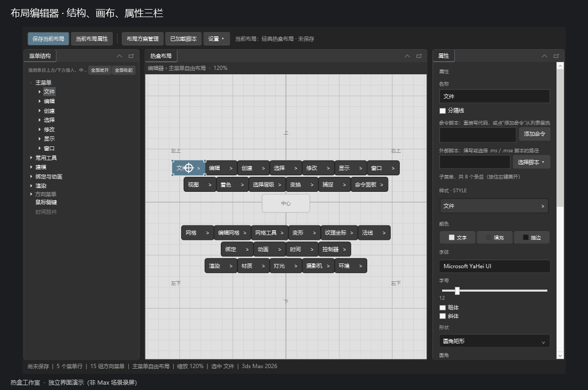The height and width of the screenshot is (390, 588).
Task: Click 全部展开 to expand all
Action: click(x=100, y=70)
